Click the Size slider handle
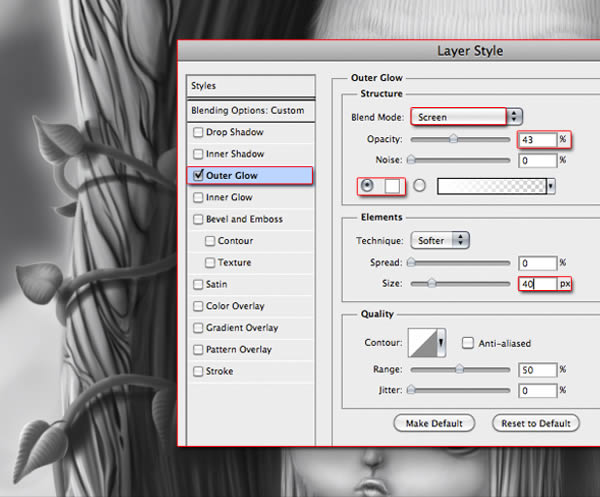The width and height of the screenshot is (600, 497). coord(432,284)
